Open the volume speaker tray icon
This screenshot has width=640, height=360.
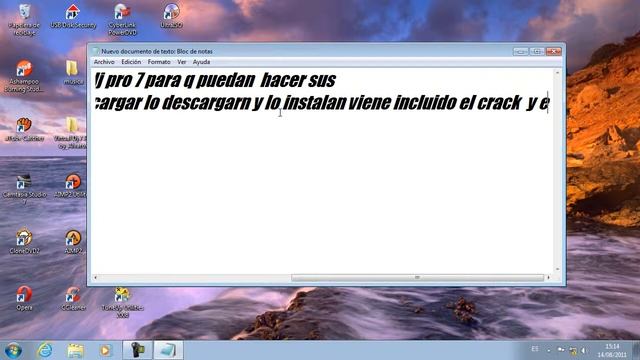(x=584, y=350)
